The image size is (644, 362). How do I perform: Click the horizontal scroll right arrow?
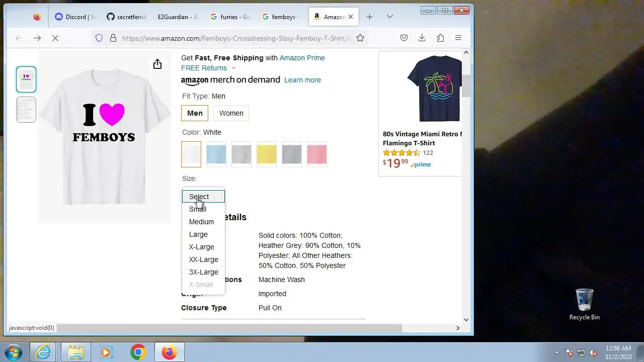[x=457, y=328]
